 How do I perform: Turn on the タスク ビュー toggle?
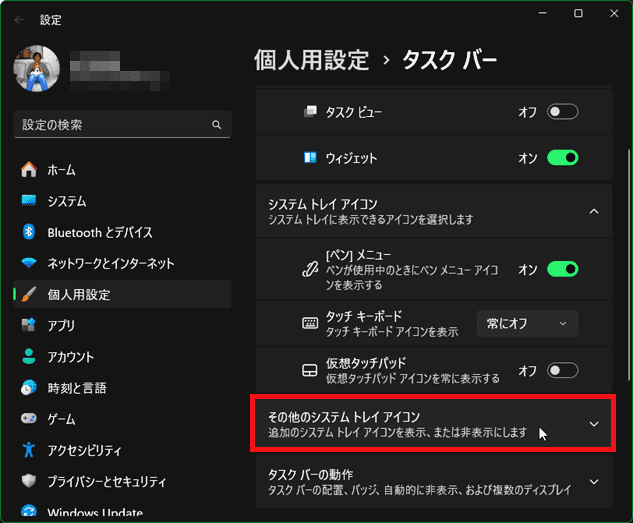(562, 112)
